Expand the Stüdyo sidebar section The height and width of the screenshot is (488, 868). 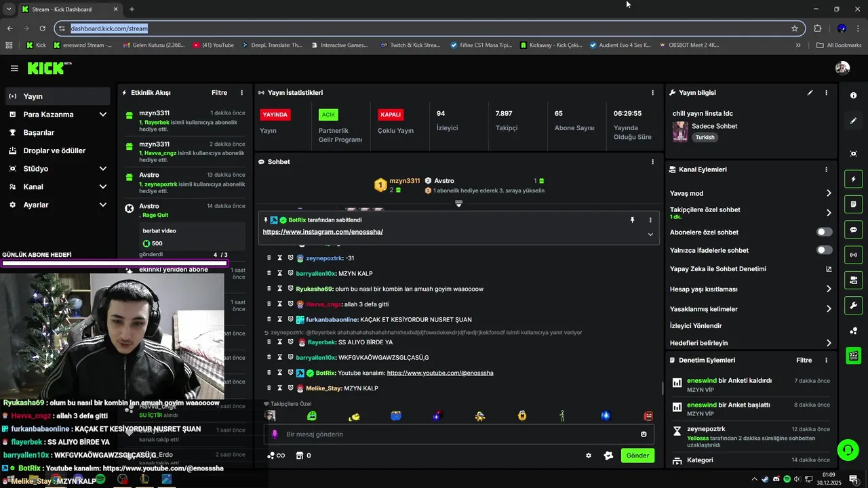click(57, 169)
